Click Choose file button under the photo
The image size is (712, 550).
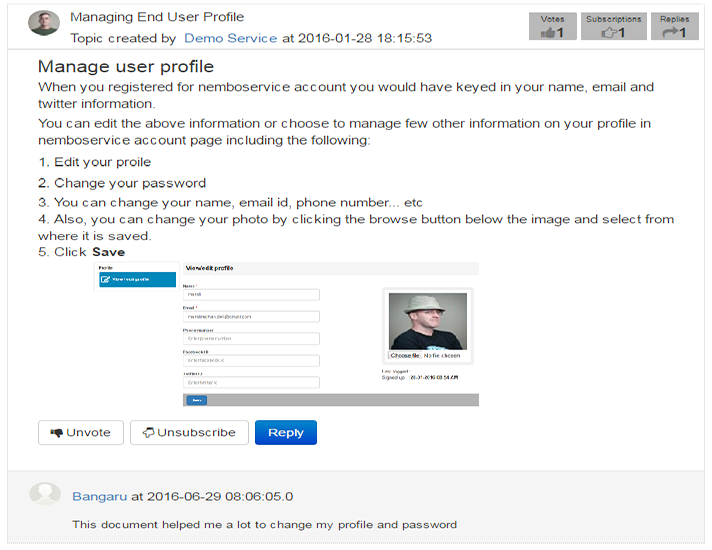click(405, 356)
